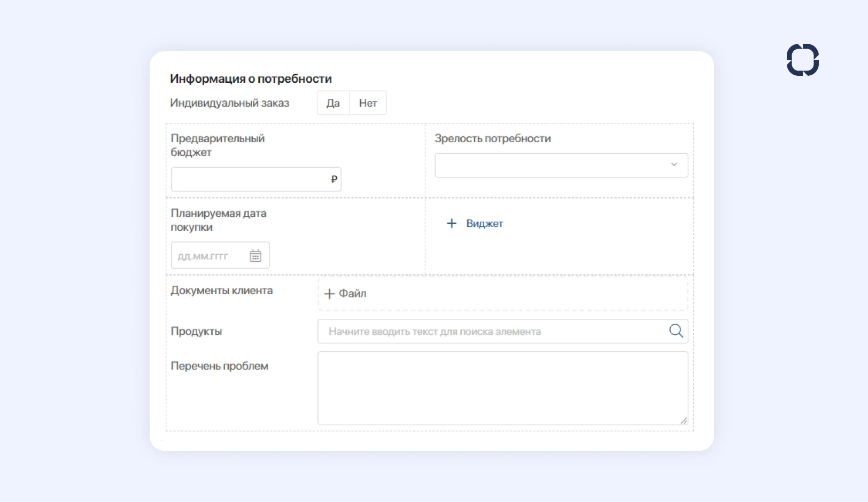This screenshot has width=868, height=502.
Task: Click the "Виджет" add link
Action: coord(484,224)
